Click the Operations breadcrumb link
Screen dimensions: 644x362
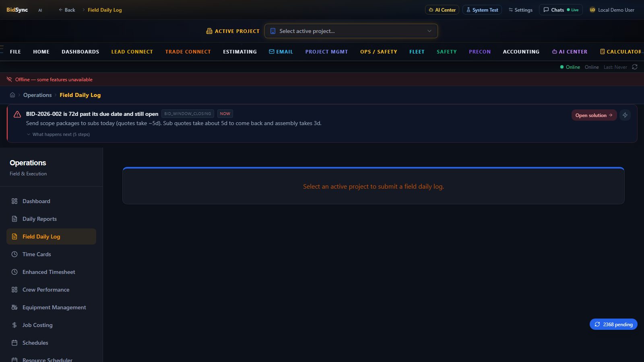37,95
